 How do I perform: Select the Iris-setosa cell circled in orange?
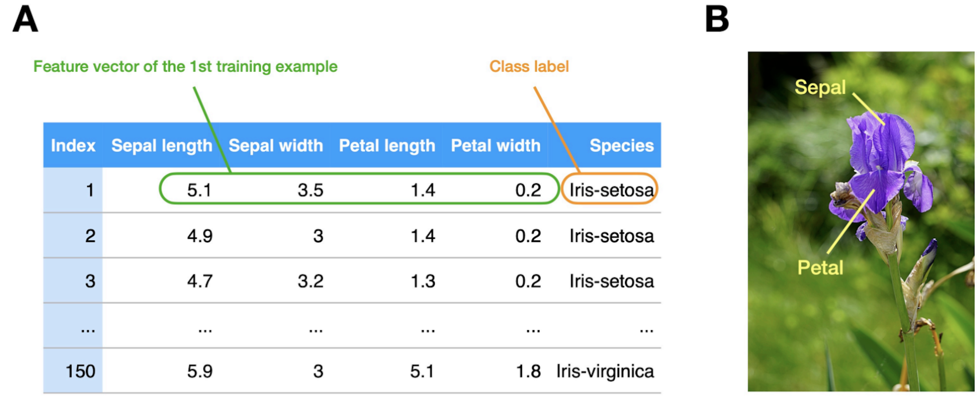point(611,190)
